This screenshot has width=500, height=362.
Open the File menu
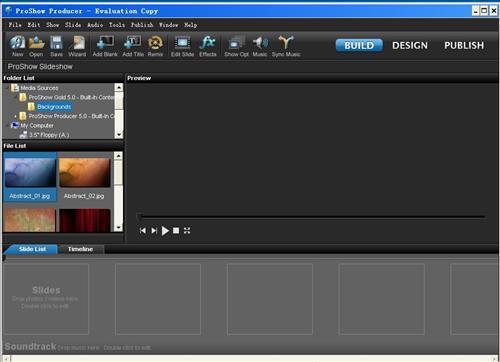pos(15,25)
